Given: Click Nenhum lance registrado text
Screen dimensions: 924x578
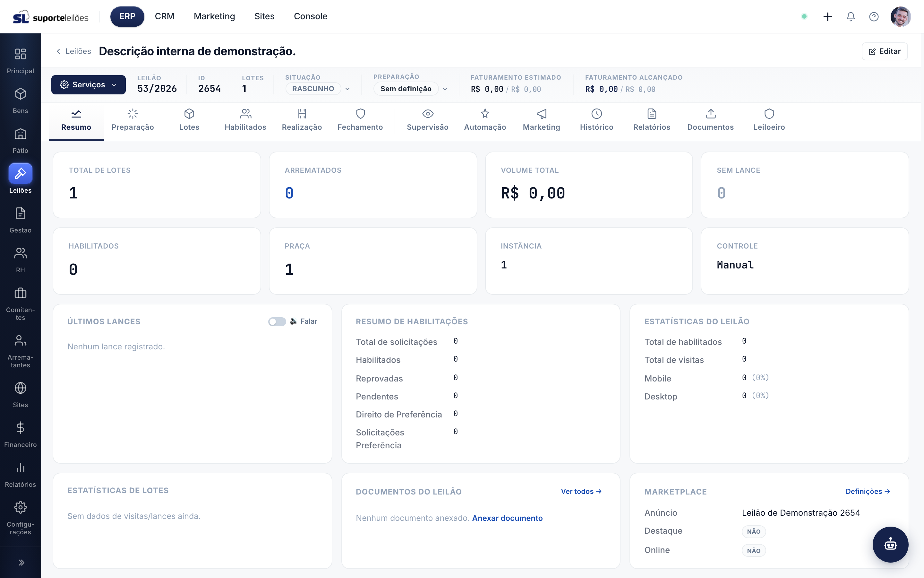Looking at the screenshot, I should coord(116,346).
